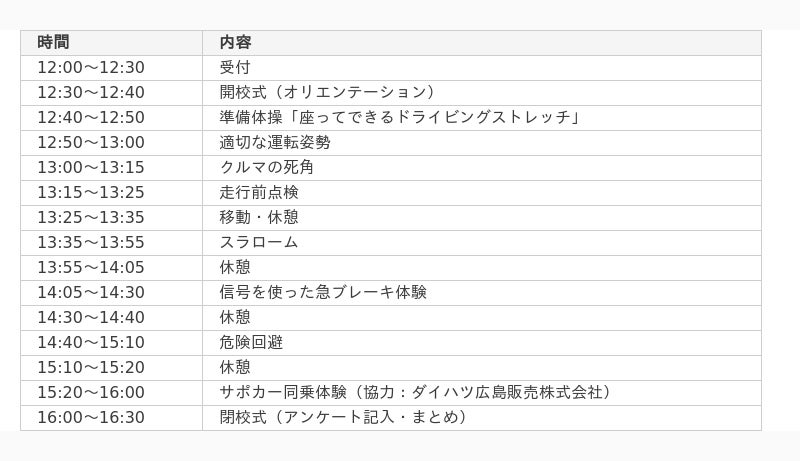Select the 16:00～16:30 time cell
Image resolution: width=800 pixels, height=461 pixels.
tap(111, 418)
